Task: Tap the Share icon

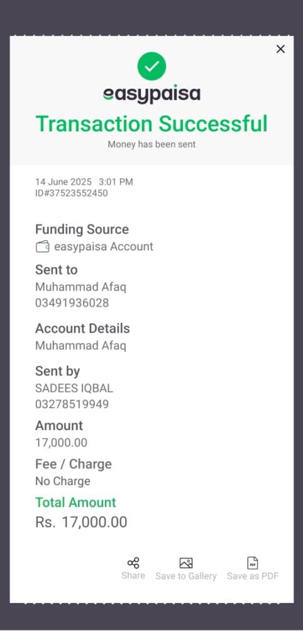Action: pyautogui.click(x=133, y=563)
